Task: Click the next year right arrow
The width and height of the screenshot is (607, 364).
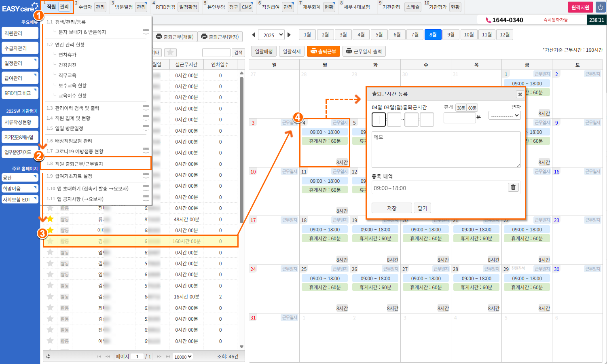Action: click(289, 35)
